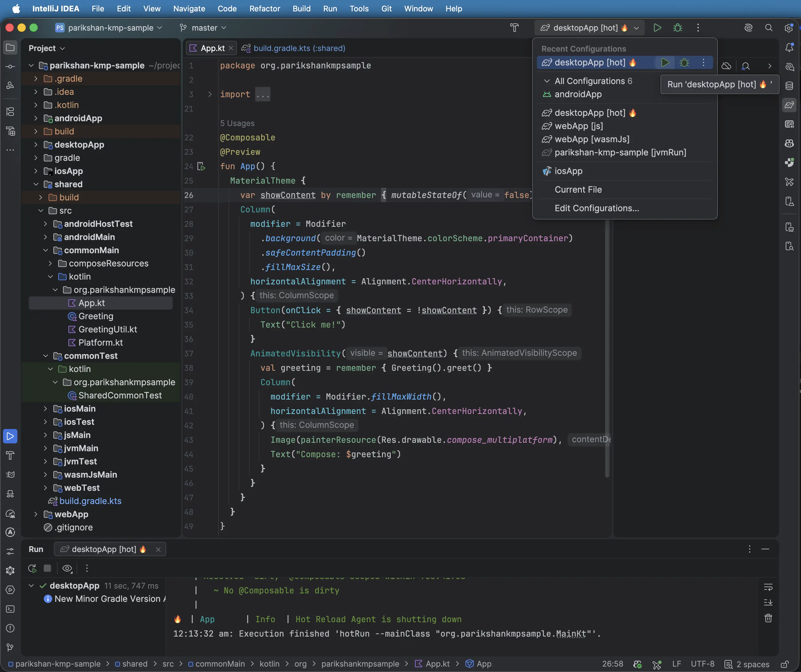Open the Project tool window icon
This screenshot has width=801, height=672.
10,48
